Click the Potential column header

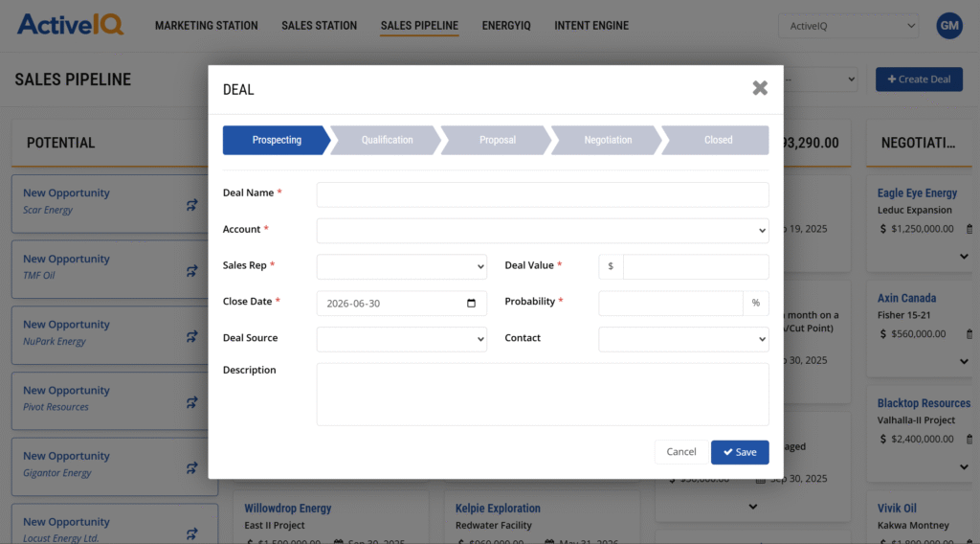pos(60,144)
